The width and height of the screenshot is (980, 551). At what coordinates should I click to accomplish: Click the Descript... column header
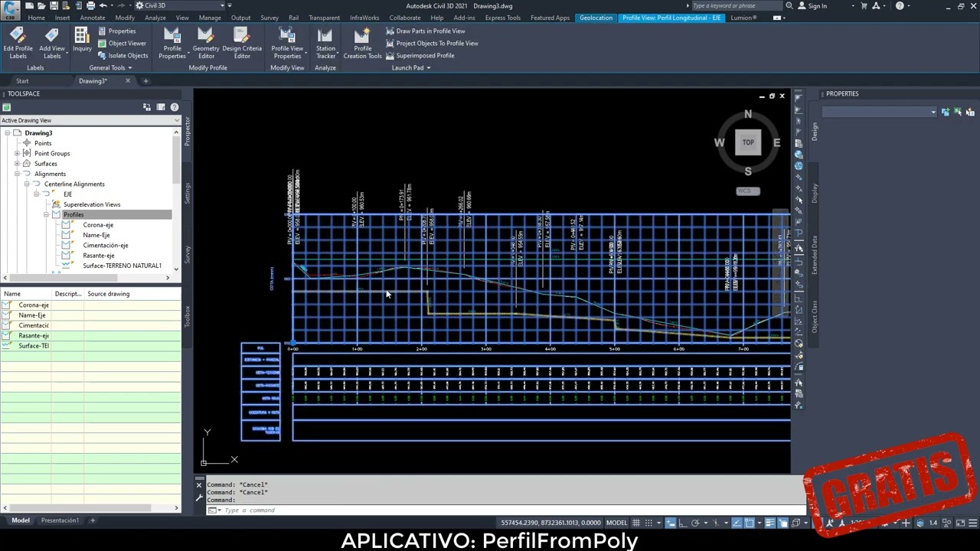67,294
